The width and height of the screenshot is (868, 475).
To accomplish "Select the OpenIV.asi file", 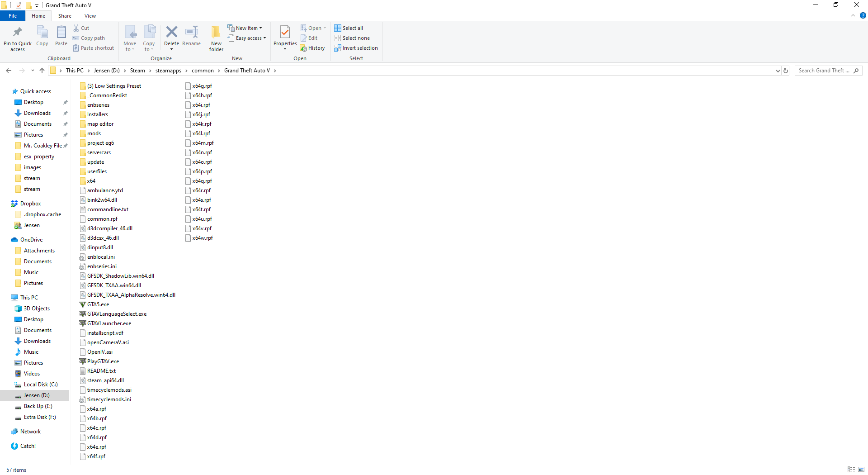I will pos(100,352).
